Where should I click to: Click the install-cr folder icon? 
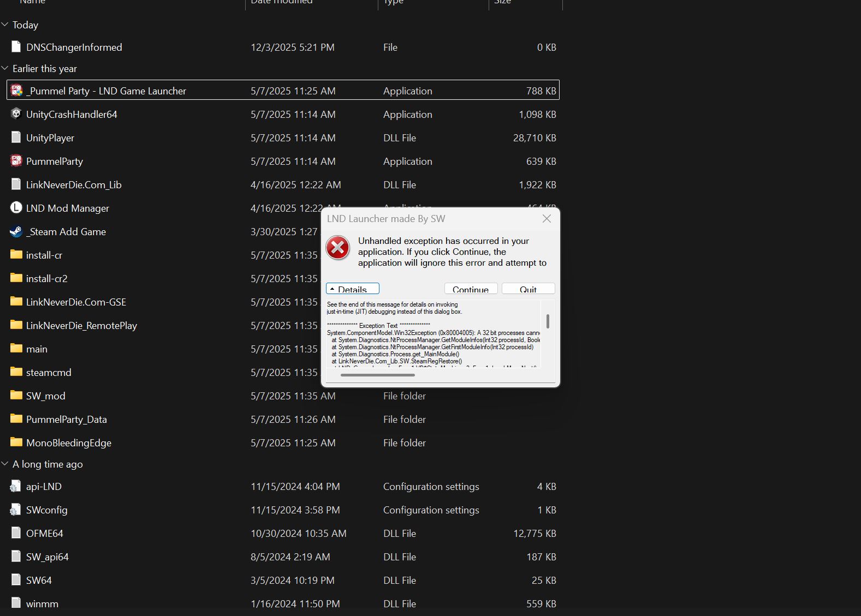[16, 254]
